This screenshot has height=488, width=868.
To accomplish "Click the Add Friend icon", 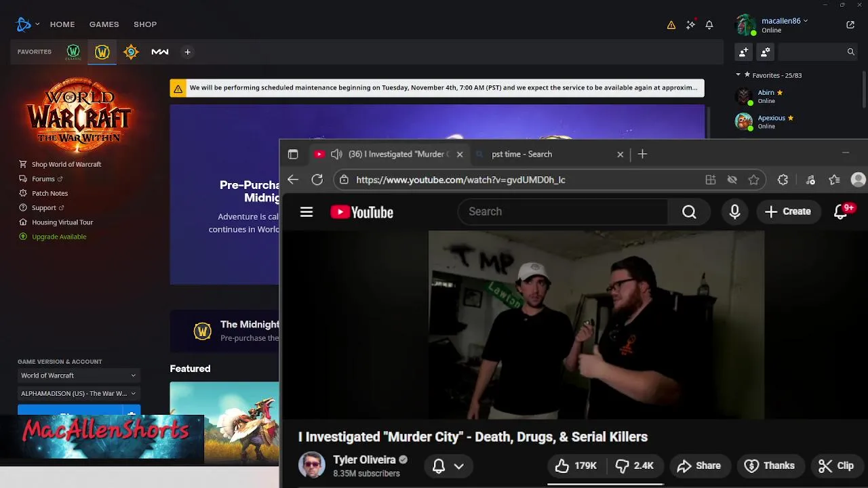I will pyautogui.click(x=744, y=52).
